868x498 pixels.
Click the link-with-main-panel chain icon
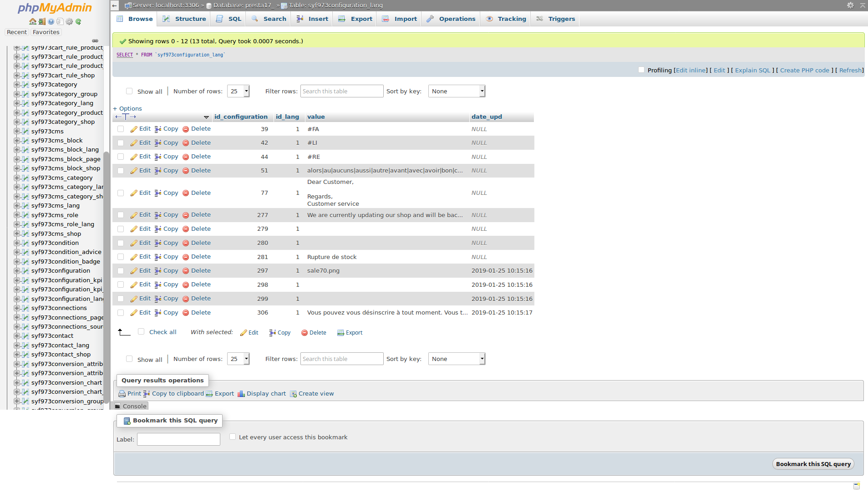tap(95, 41)
